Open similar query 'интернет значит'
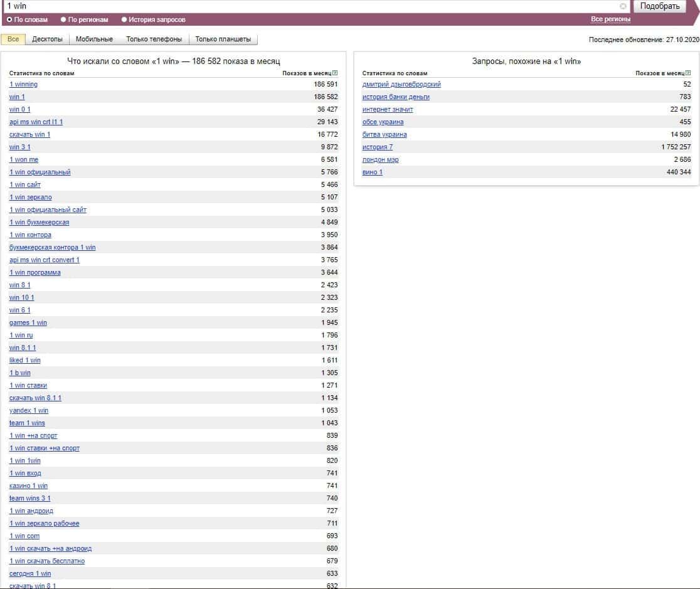This screenshot has height=589, width=700. pyautogui.click(x=388, y=110)
